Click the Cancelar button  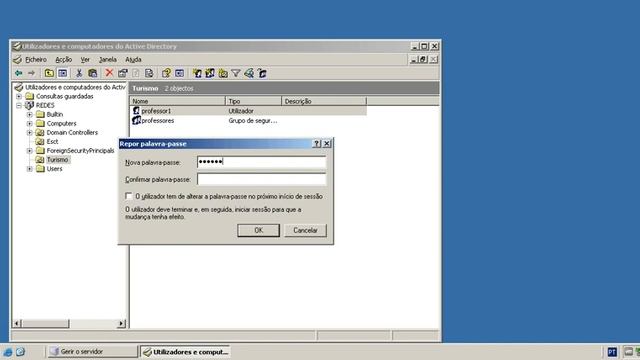coord(305,230)
